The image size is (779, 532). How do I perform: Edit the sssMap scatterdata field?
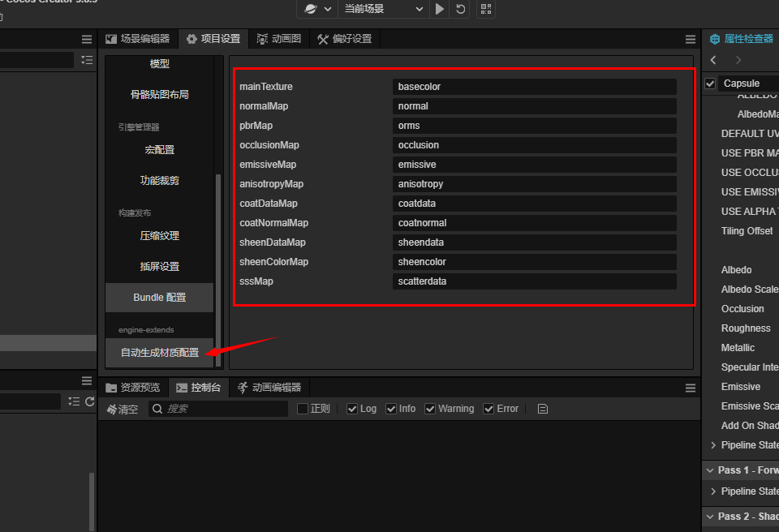pos(534,281)
